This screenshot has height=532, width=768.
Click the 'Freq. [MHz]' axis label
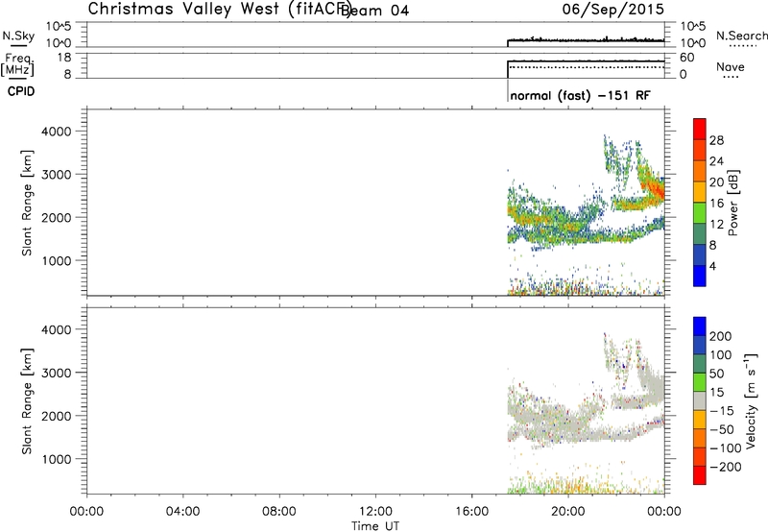pyautogui.click(x=17, y=64)
